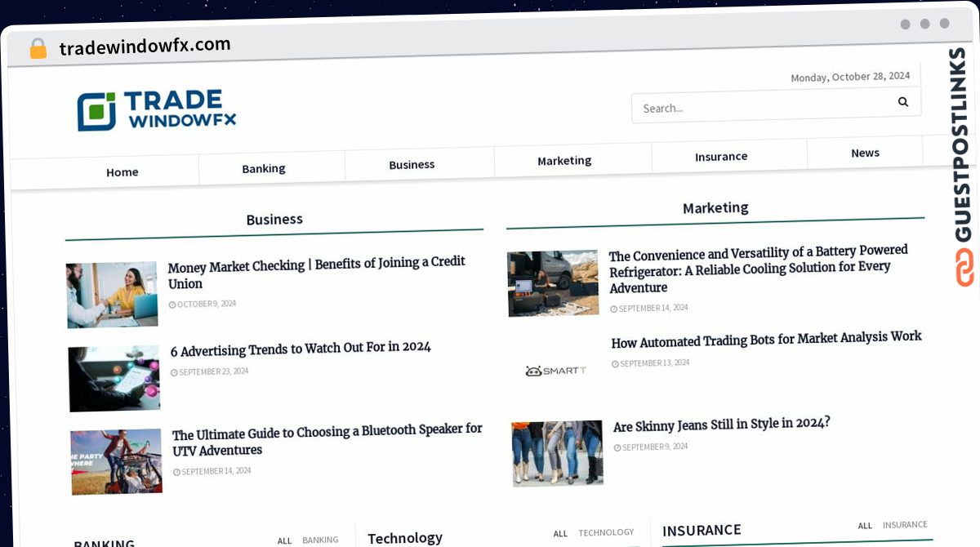This screenshot has height=547, width=980.
Task: Click the tradewindowfx.com address bar URL
Action: click(145, 46)
